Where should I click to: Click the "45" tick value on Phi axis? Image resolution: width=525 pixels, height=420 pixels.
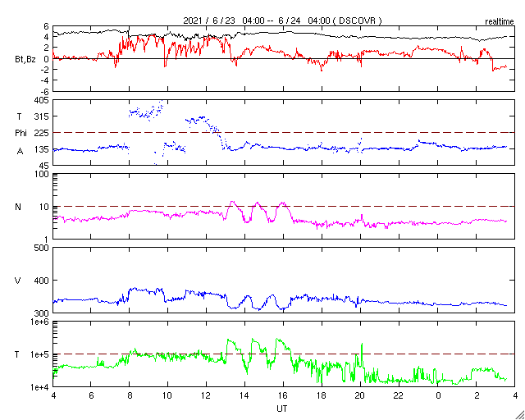(44, 166)
